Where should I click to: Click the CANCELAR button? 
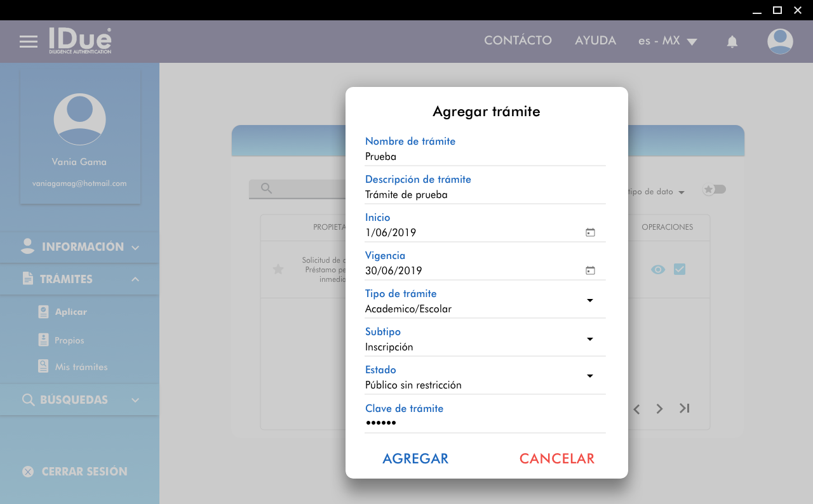556,459
